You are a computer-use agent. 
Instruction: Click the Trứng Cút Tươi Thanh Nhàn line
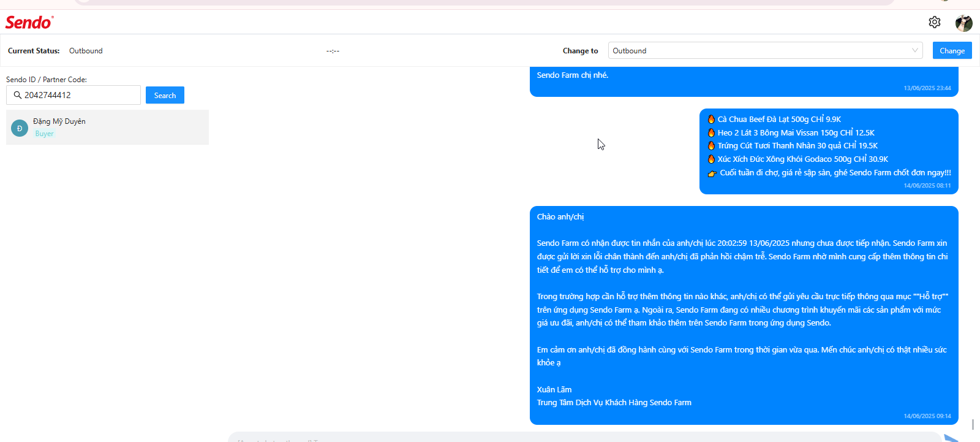click(793, 146)
